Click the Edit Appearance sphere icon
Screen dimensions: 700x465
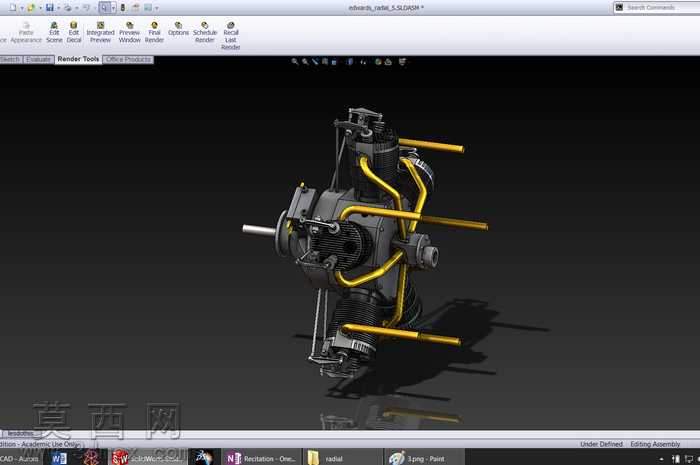point(378,62)
